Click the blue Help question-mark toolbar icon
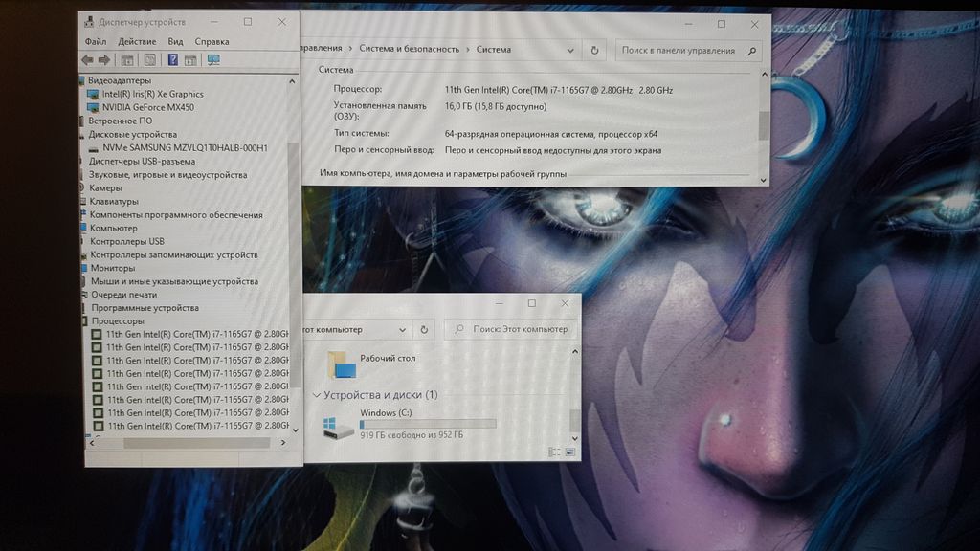This screenshot has height=551, width=980. (172, 60)
